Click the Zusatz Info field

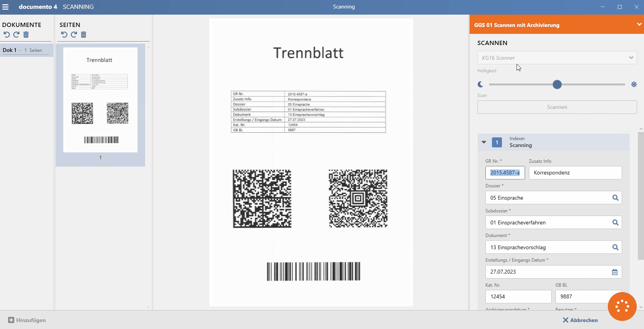pos(575,173)
